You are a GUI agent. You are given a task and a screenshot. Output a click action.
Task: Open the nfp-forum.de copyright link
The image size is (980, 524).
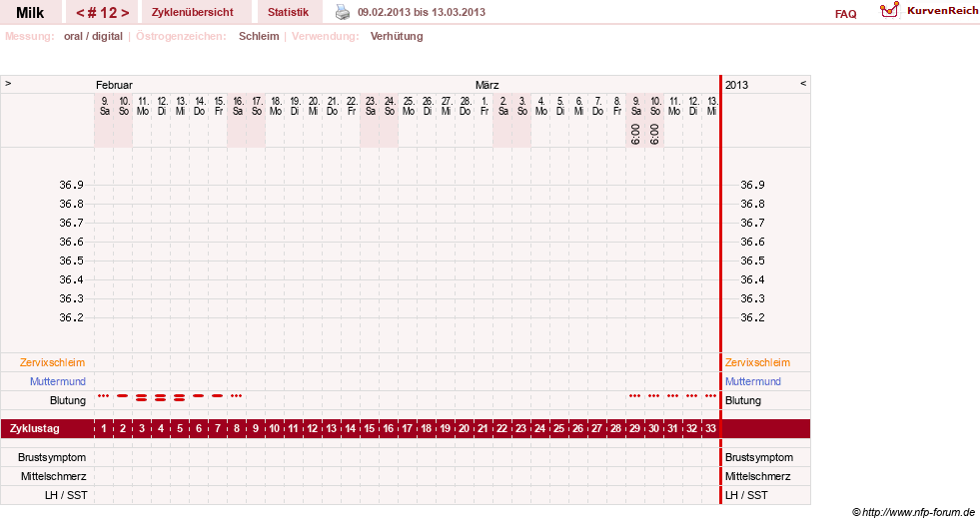pos(914,512)
